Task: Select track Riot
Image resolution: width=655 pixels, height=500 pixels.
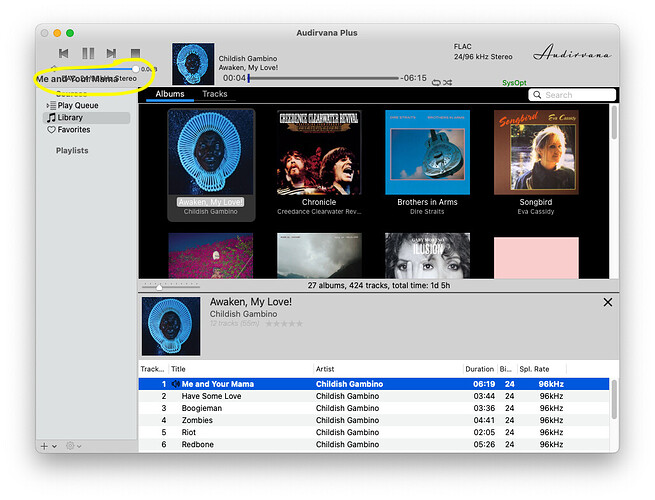Action: (x=374, y=433)
